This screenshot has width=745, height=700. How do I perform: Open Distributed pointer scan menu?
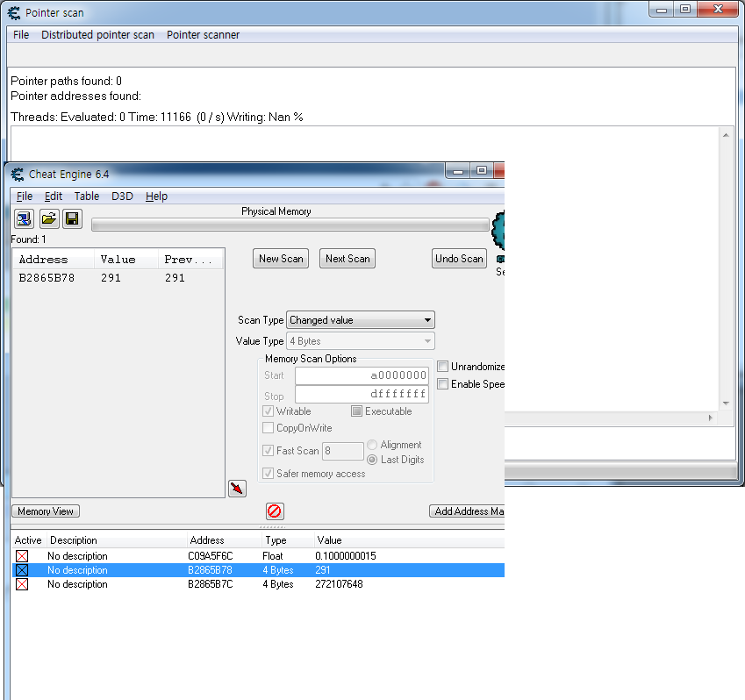pos(98,35)
